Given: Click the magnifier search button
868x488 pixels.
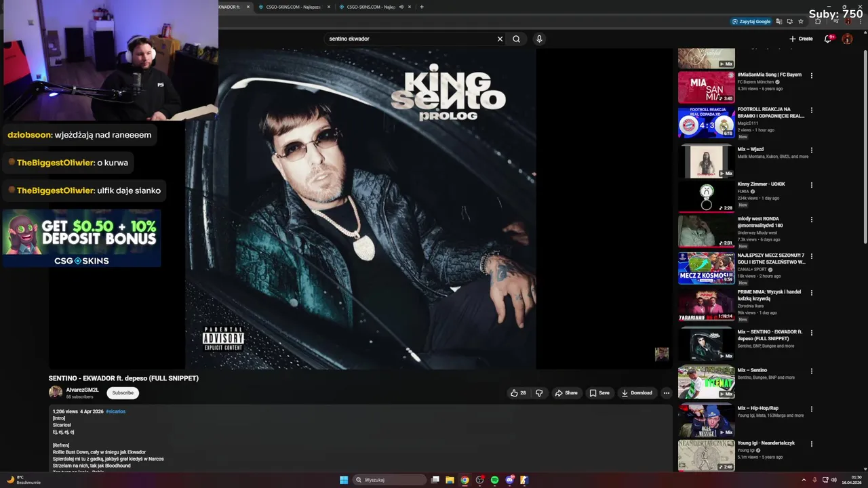Looking at the screenshot, I should (516, 39).
